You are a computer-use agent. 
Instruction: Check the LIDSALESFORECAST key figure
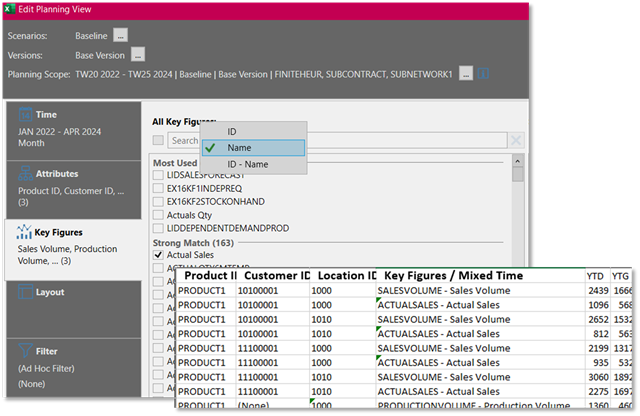tap(158, 175)
